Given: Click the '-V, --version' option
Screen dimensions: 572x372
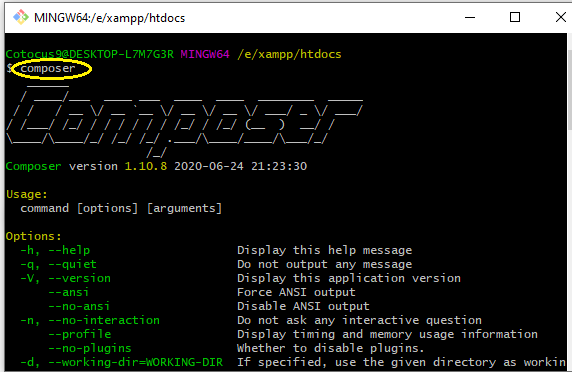Looking at the screenshot, I should pyautogui.click(x=65, y=278).
